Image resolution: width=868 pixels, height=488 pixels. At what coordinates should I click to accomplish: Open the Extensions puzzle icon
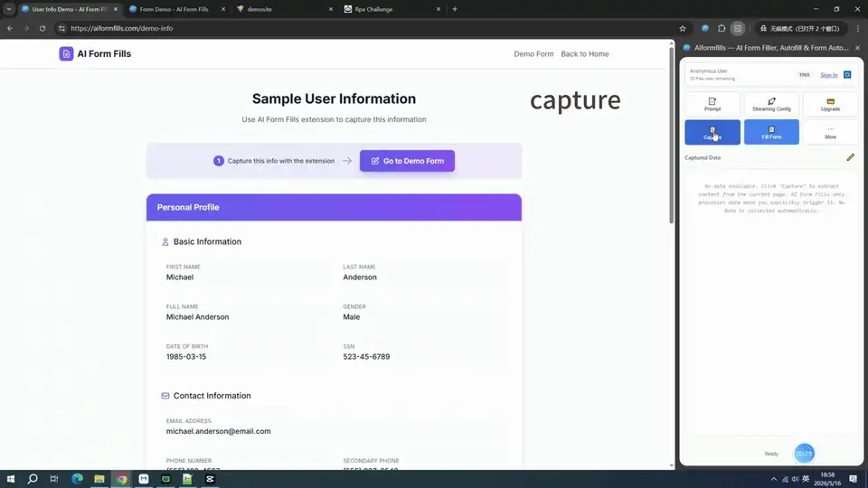click(722, 28)
